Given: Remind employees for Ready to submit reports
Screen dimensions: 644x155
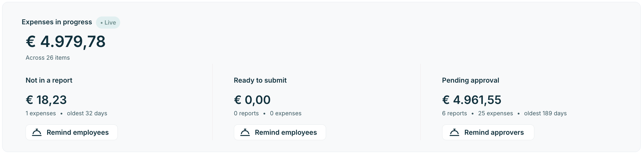Looking at the screenshot, I should (x=280, y=132).
